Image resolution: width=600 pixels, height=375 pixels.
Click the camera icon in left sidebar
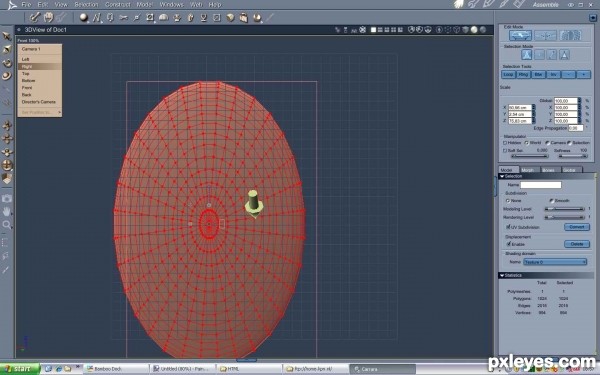tap(7, 198)
